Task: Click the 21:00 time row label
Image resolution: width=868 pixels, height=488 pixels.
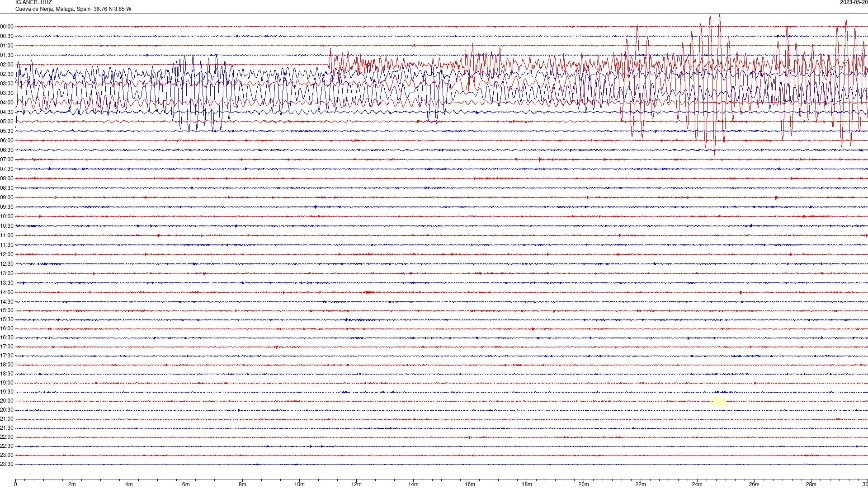Action: pos(7,419)
